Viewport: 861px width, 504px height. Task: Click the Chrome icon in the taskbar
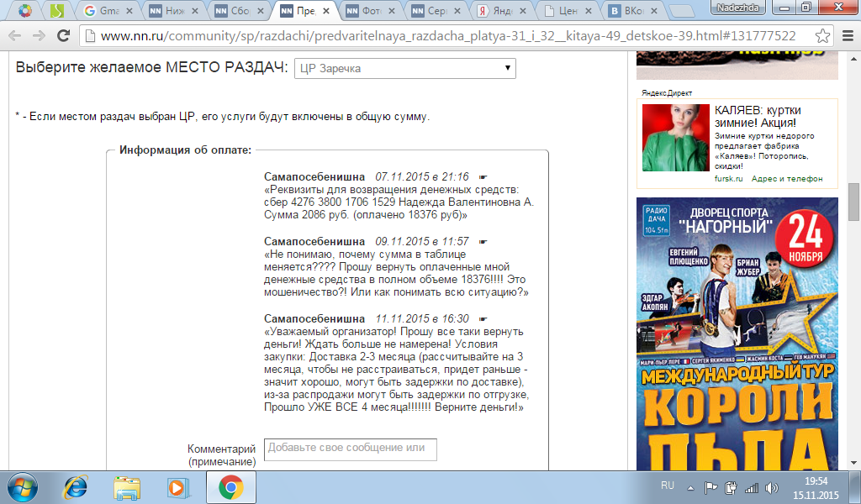coord(230,487)
